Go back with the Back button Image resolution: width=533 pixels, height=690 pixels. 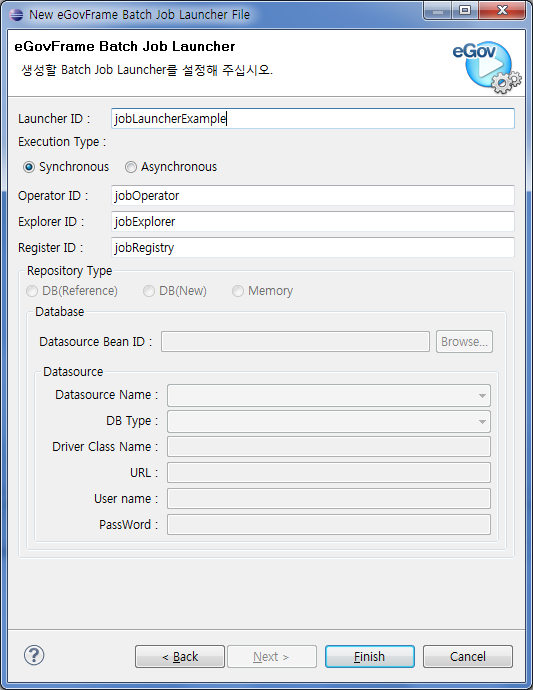(x=180, y=657)
